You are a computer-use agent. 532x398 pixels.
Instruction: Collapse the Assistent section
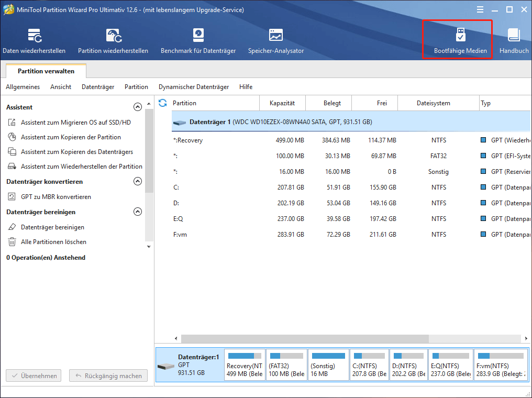137,107
